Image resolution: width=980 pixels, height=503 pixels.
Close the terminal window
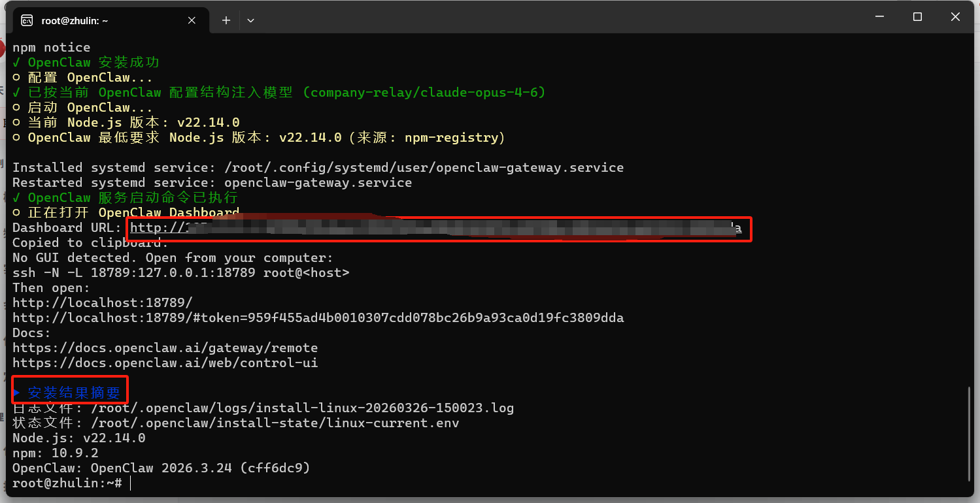(x=955, y=17)
